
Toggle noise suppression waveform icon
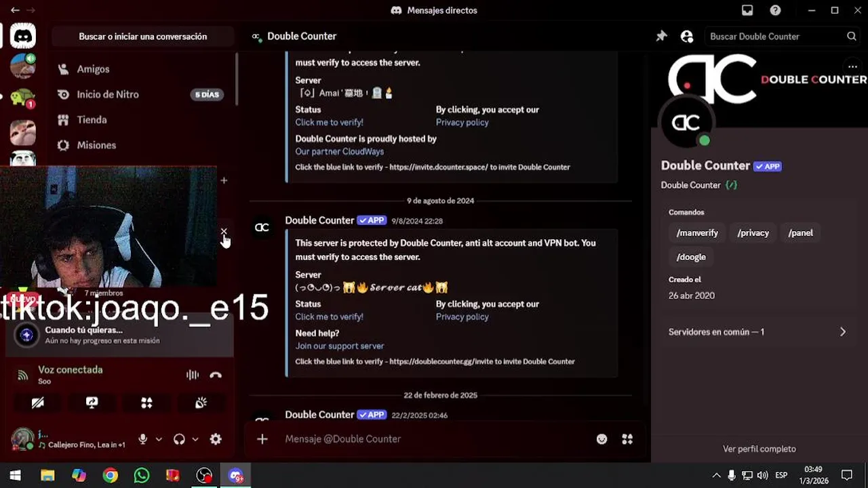pyautogui.click(x=193, y=375)
